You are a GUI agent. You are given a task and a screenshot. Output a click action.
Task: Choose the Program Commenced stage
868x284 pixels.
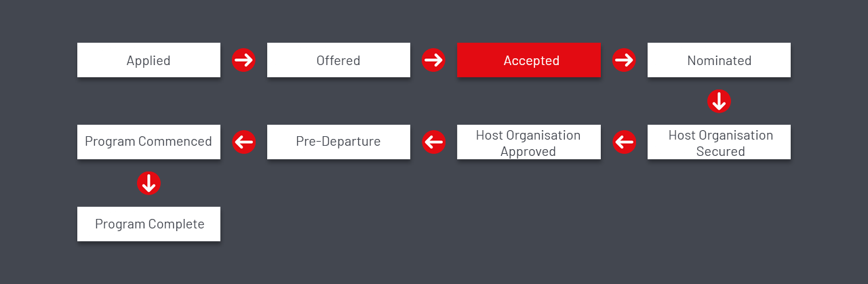pos(149,142)
